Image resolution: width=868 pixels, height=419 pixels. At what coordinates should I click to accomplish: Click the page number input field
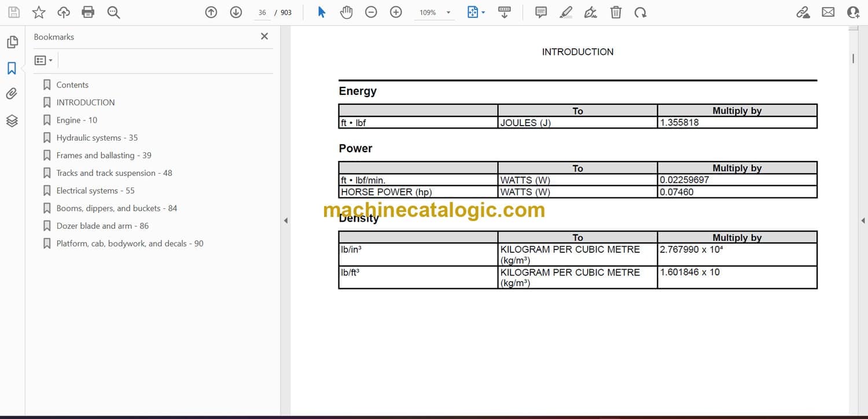(x=263, y=13)
